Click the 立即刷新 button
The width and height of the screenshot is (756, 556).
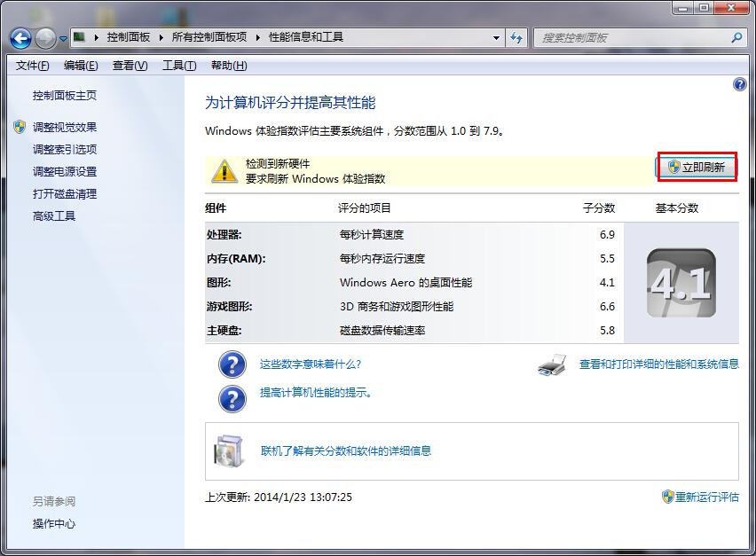coord(697,168)
